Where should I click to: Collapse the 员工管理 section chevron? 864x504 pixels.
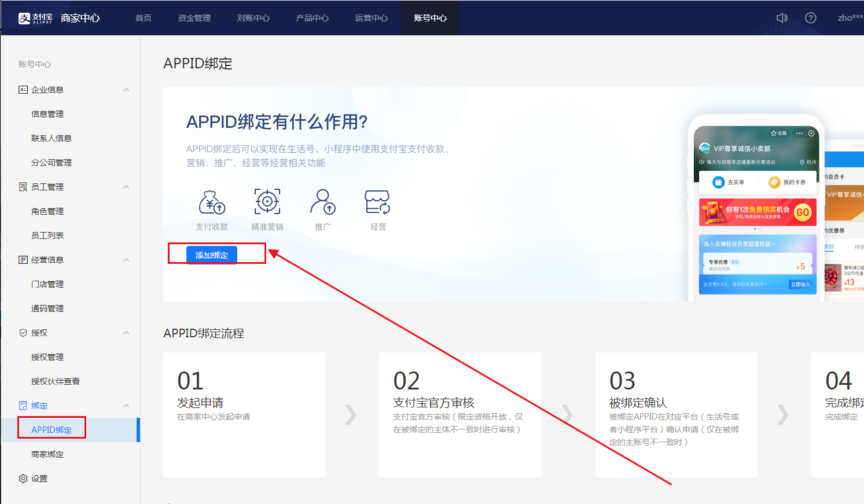tap(126, 187)
